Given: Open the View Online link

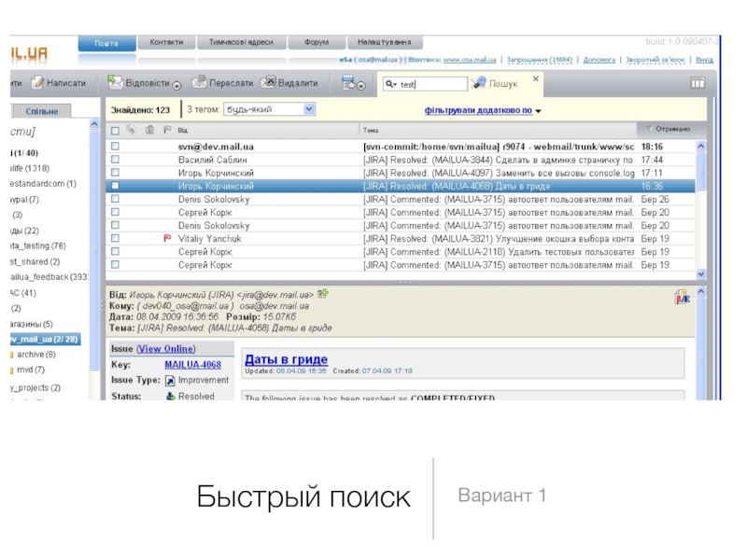Looking at the screenshot, I should point(166,349).
